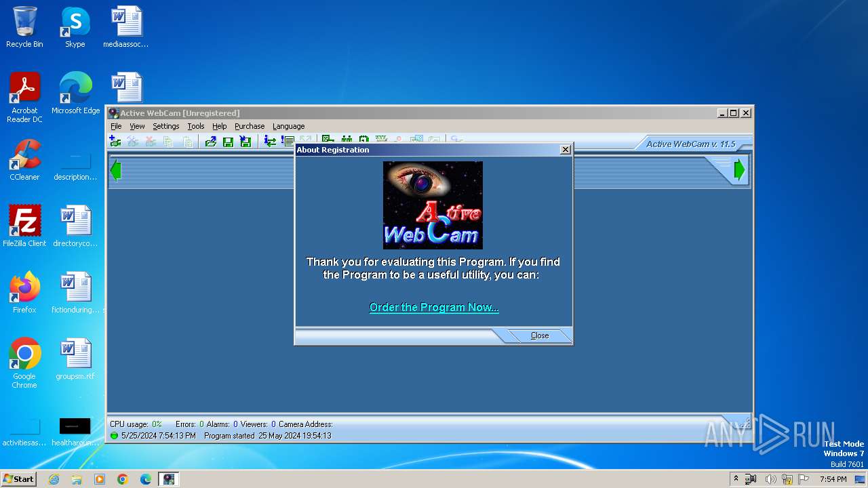Viewport: 868px width, 488px height.
Task: Launch Internet Explorer from the taskbar
Action: click(54, 479)
